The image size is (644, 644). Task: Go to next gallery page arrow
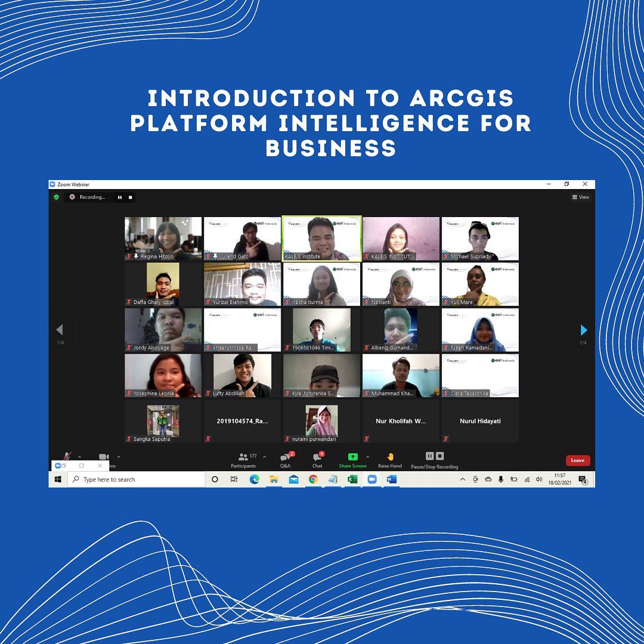click(x=583, y=330)
